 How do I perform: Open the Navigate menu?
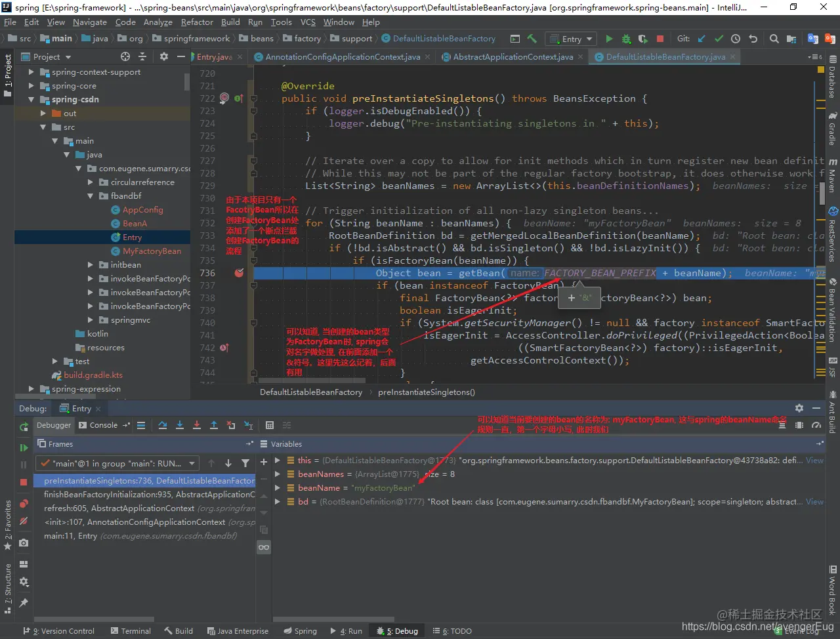pos(90,22)
